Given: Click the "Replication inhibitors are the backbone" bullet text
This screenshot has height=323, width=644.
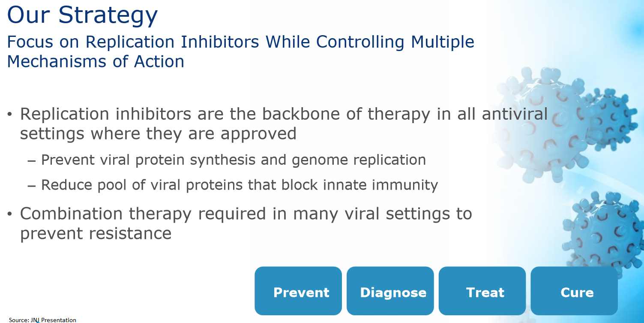Looking at the screenshot, I should 284,124.
